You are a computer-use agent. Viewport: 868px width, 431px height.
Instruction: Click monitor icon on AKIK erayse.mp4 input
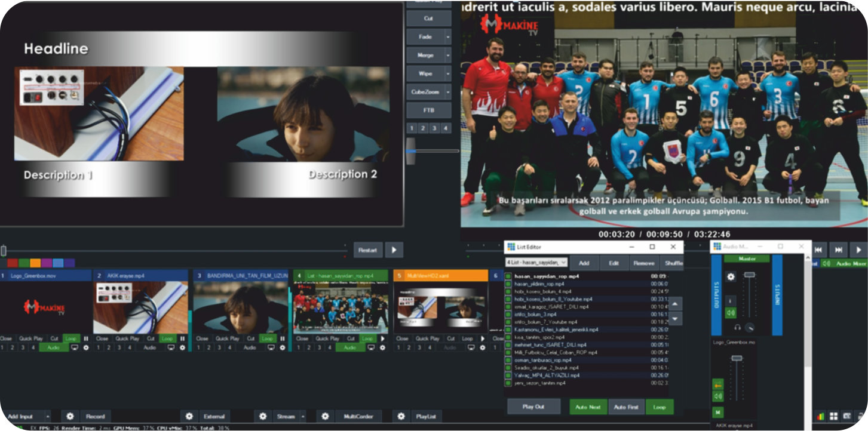[171, 347]
